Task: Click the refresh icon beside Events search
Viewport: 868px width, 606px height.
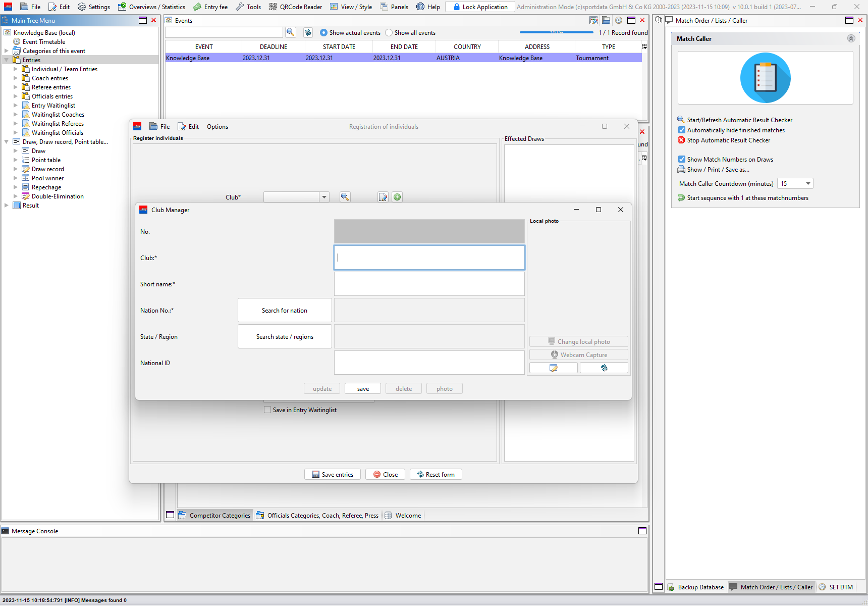Action: [308, 32]
